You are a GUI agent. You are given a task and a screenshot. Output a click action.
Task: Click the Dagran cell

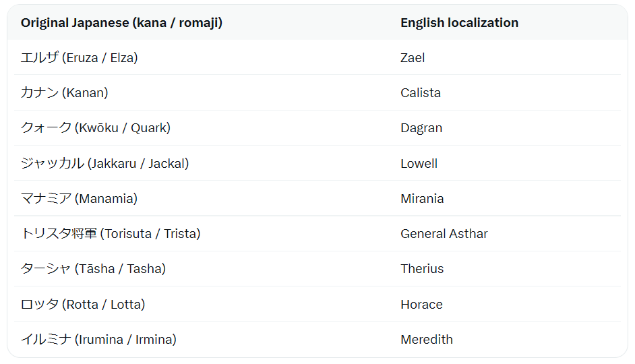tap(421, 128)
